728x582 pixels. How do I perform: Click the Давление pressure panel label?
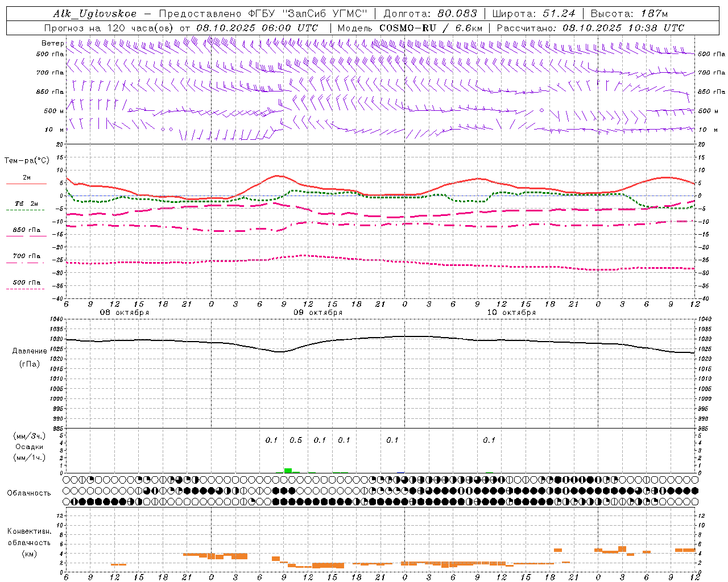pos(30,351)
